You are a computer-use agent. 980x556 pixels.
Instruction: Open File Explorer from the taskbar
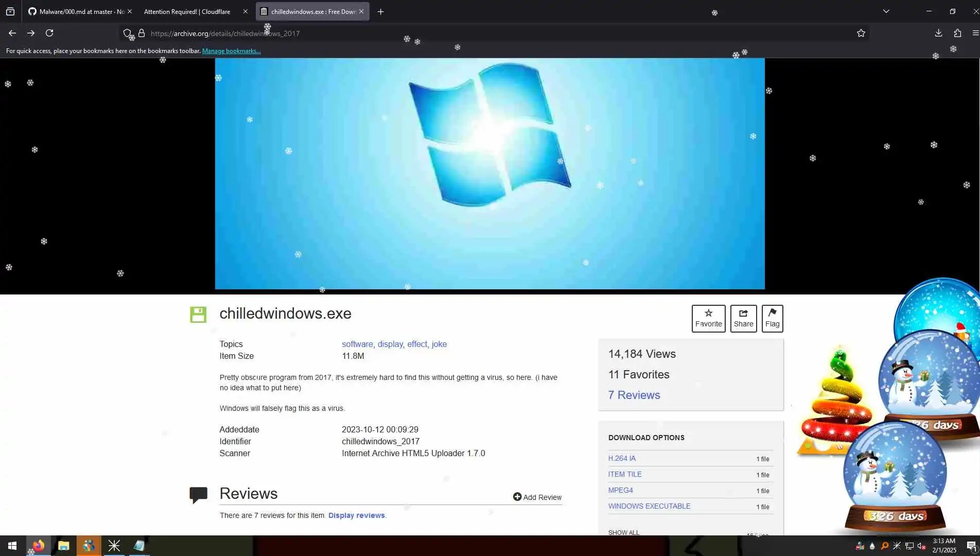pyautogui.click(x=63, y=546)
